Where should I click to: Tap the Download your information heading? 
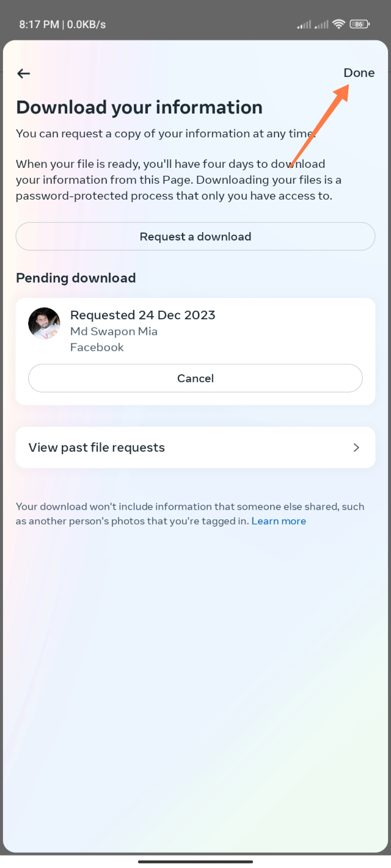pyautogui.click(x=139, y=107)
